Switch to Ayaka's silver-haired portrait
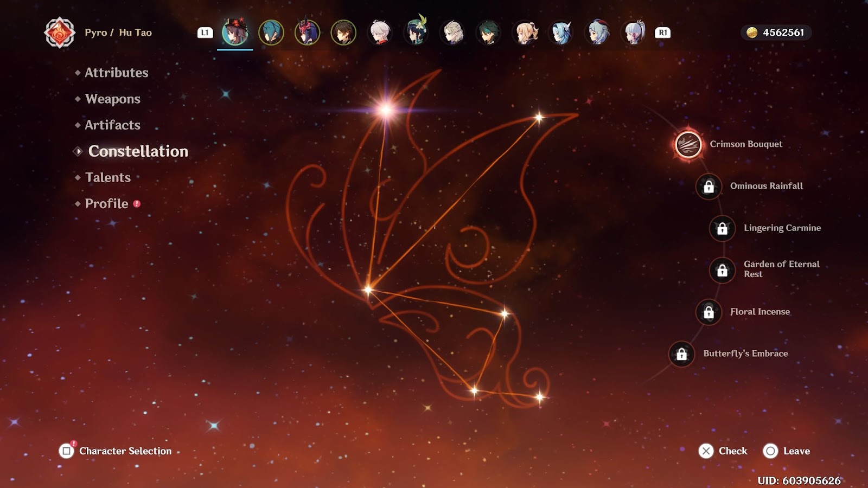The width and height of the screenshot is (868, 488). (x=634, y=33)
